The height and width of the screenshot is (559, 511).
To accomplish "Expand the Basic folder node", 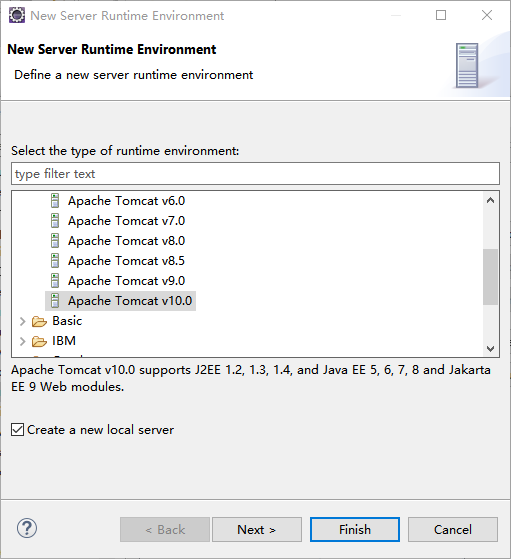I will coord(22,321).
